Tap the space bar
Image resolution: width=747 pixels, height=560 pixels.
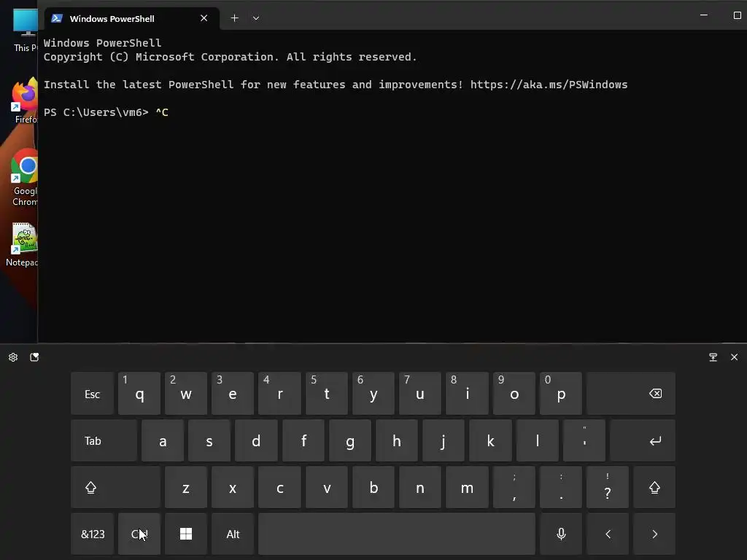[397, 534]
